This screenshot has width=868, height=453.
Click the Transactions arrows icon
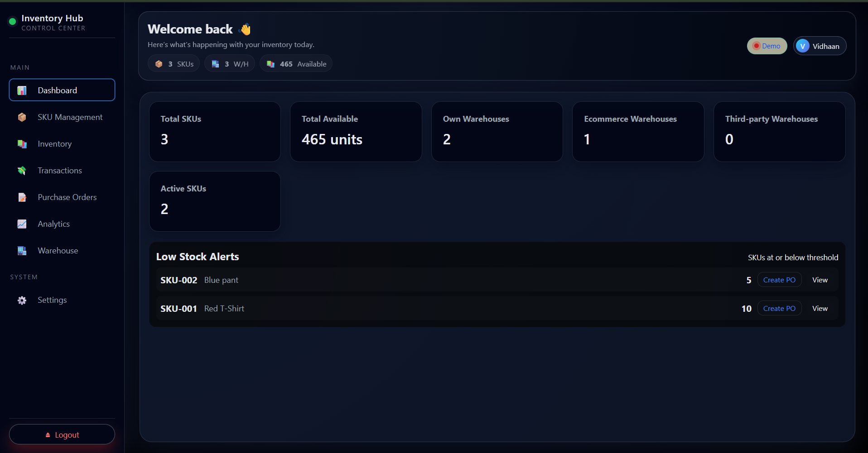click(x=22, y=171)
